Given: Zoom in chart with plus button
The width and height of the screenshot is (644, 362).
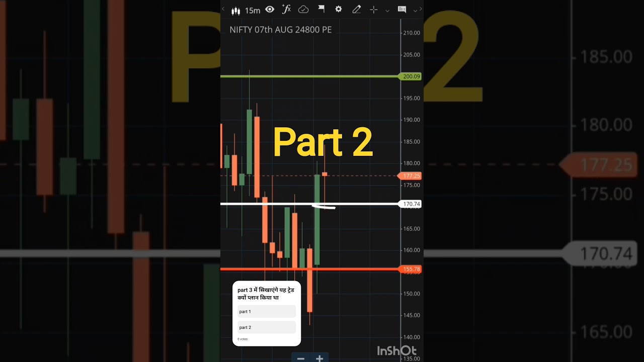Looking at the screenshot, I should click(319, 358).
